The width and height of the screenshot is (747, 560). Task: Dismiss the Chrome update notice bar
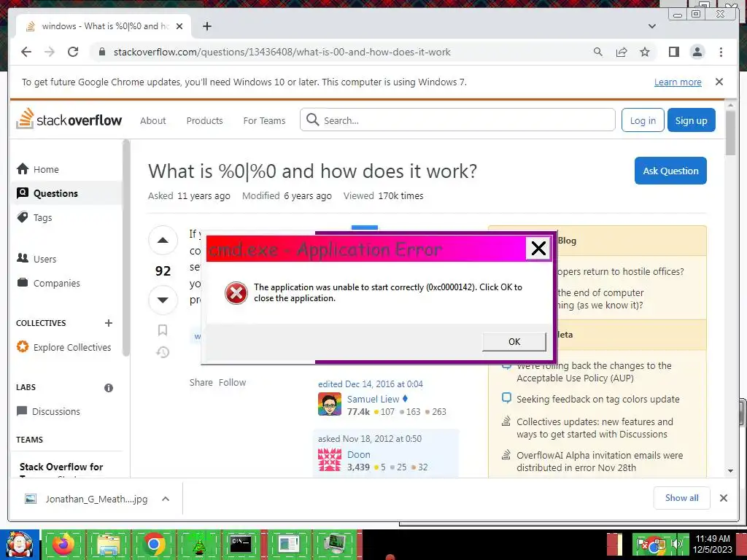tap(719, 82)
